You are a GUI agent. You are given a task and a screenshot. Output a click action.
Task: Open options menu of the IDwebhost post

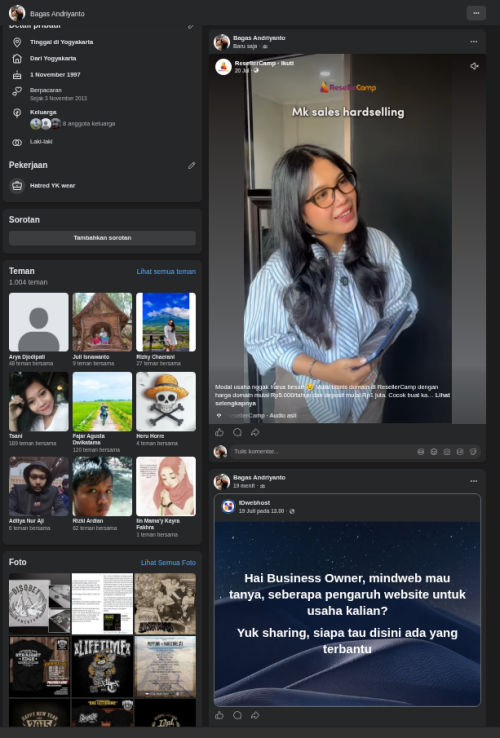pos(474,481)
